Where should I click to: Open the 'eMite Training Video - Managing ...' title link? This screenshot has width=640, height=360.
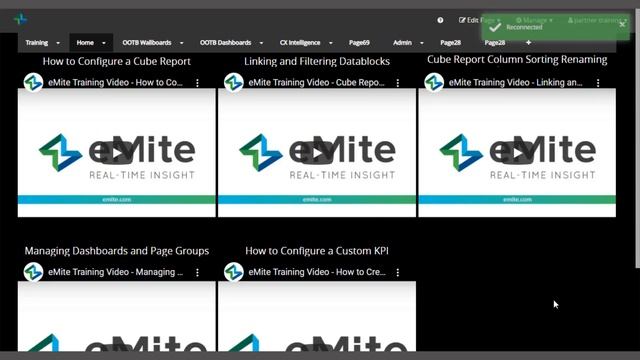(116, 272)
